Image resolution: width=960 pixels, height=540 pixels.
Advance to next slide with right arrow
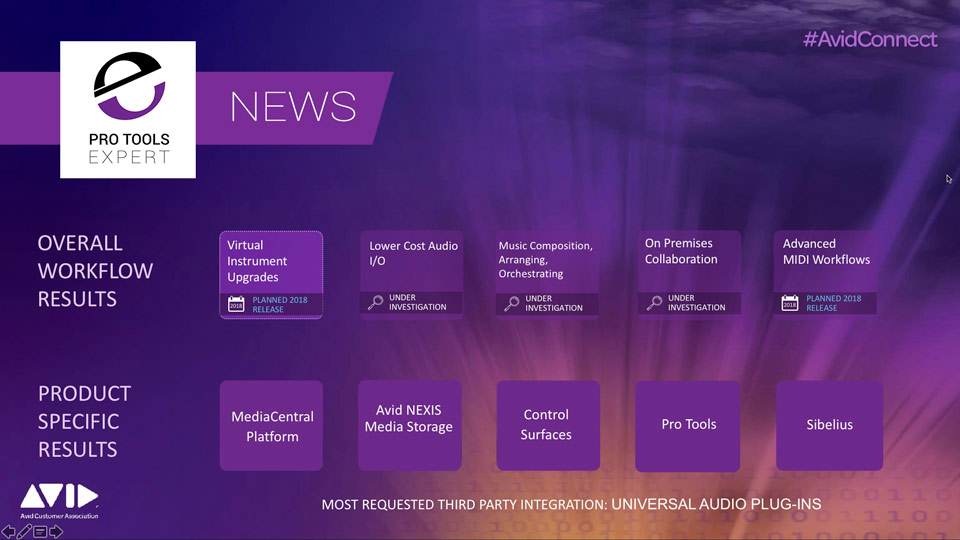coord(56,531)
